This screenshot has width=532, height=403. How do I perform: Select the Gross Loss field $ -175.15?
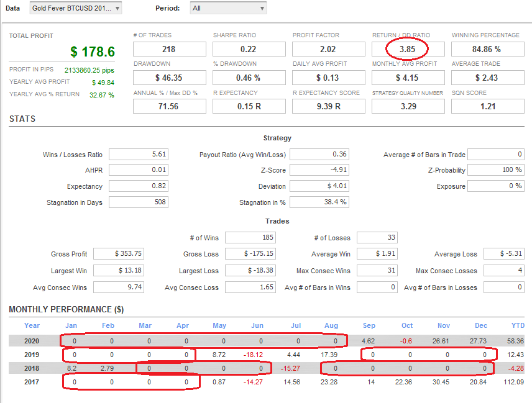tap(250, 253)
